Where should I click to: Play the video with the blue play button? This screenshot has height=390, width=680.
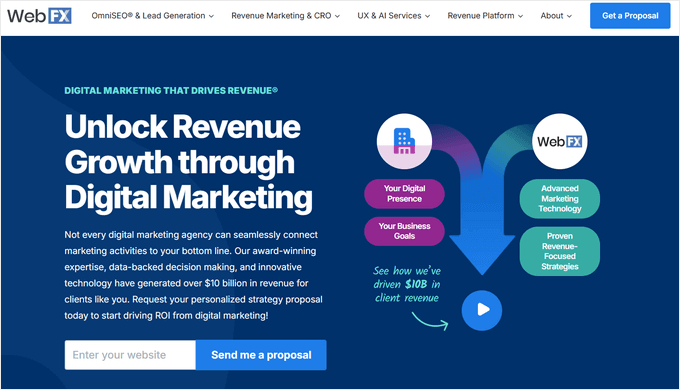click(482, 310)
